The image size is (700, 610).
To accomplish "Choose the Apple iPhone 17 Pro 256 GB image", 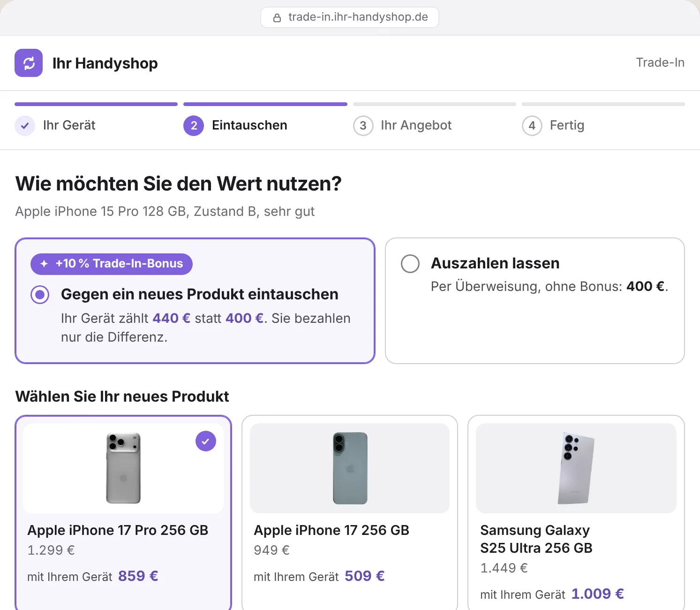I will (x=123, y=468).
